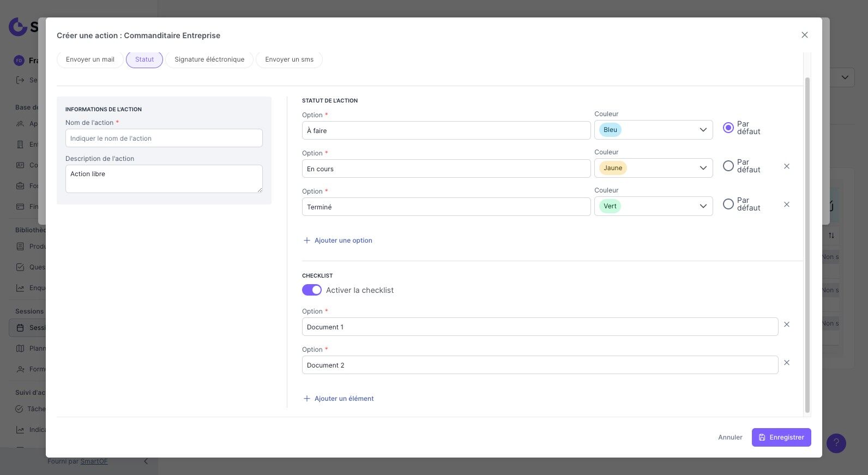Set 'En cours' as the default status
Screen dimensions: 868x475
point(728,166)
